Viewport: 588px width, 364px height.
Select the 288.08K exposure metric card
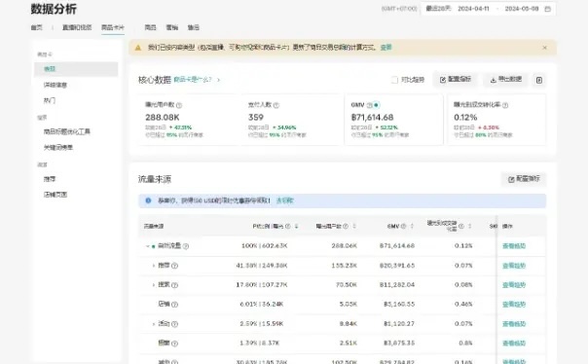(x=188, y=120)
